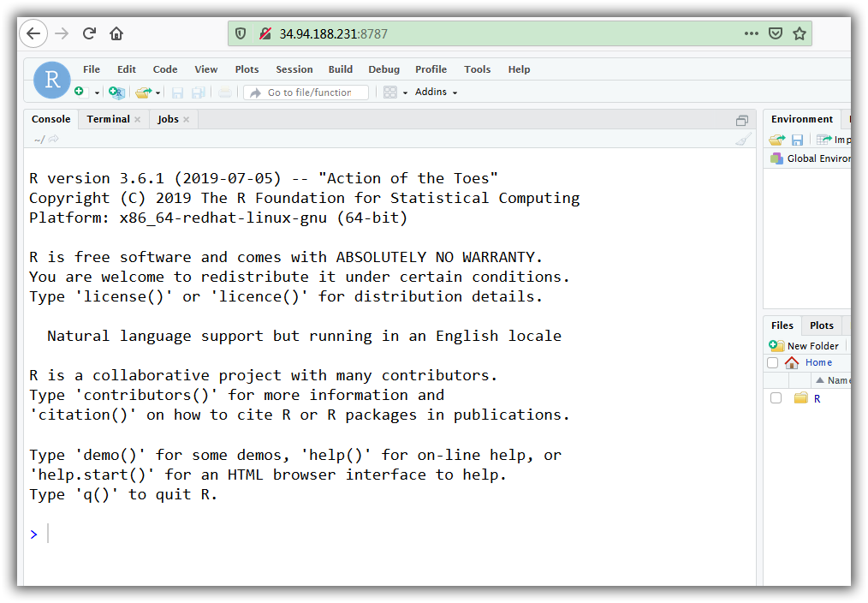Open the R folder link
The image size is (868, 603).
[817, 398]
